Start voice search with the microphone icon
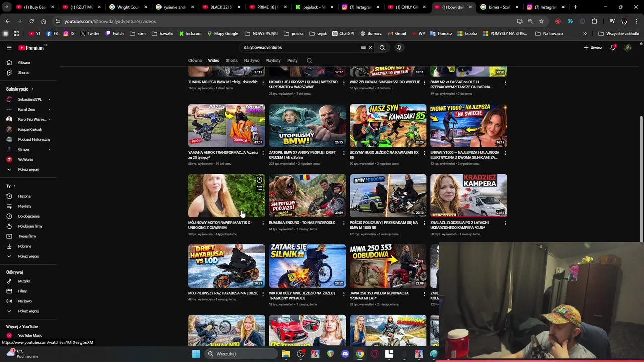This screenshot has height=362, width=644. pos(399,48)
